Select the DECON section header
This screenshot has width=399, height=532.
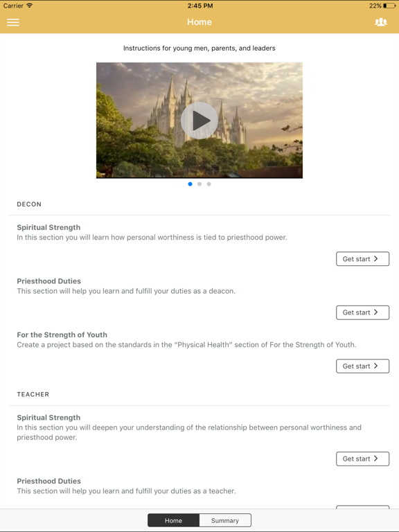[29, 204]
